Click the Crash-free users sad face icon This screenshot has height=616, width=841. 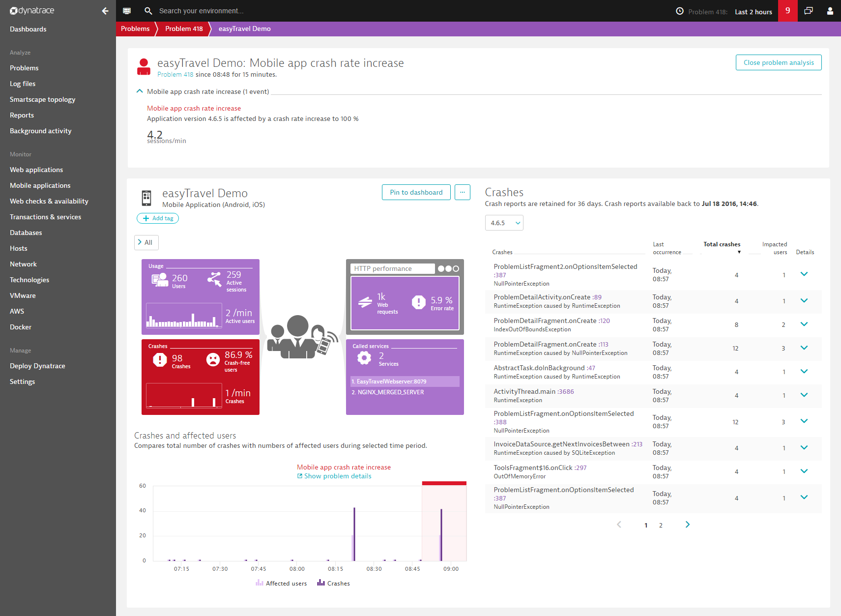pos(213,360)
